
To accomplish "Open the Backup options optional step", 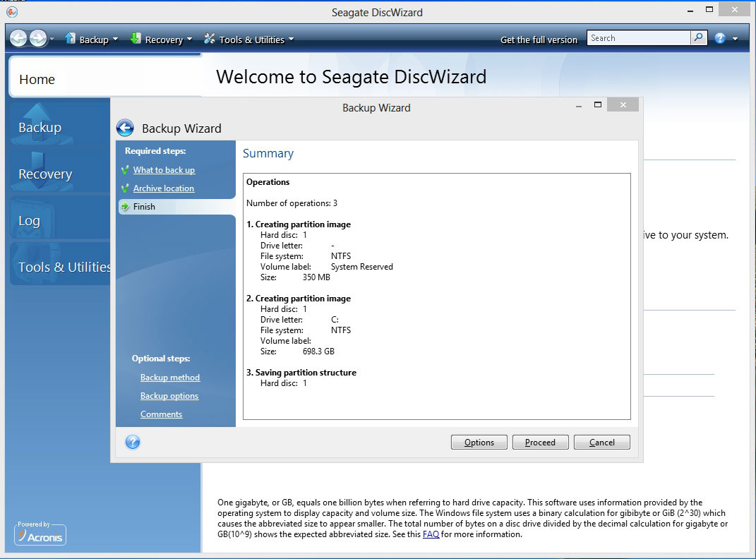I will pos(169,396).
